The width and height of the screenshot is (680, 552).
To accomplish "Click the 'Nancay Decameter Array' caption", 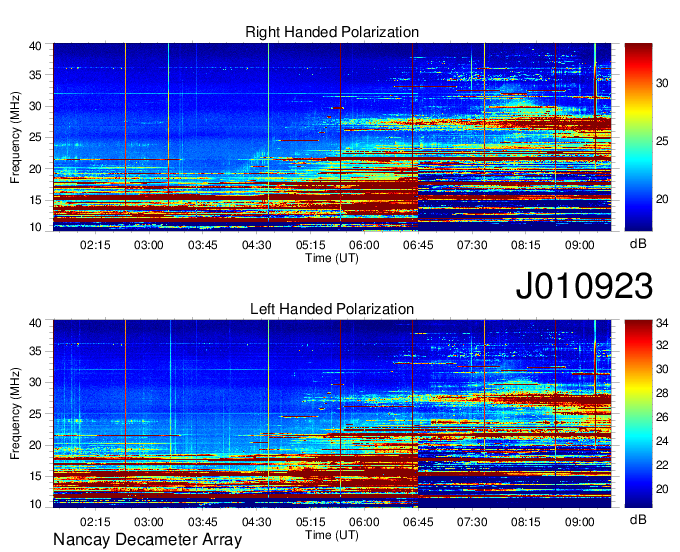I will click(147, 540).
